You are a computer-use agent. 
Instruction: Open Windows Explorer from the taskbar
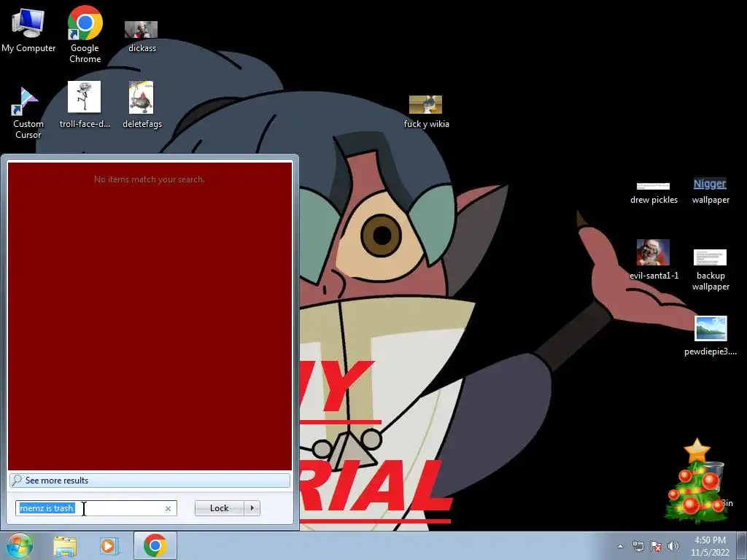(65, 545)
